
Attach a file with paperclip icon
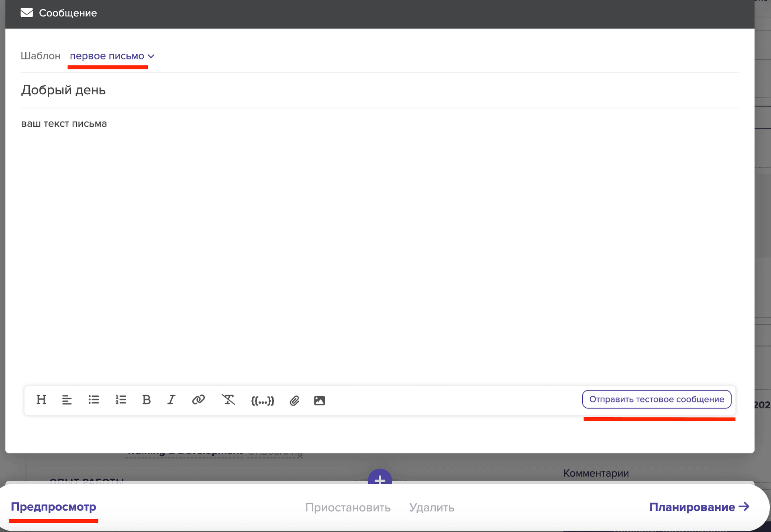294,400
